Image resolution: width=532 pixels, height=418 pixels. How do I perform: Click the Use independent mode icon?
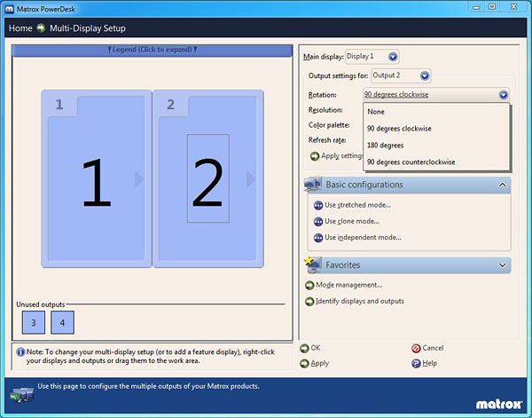(318, 238)
